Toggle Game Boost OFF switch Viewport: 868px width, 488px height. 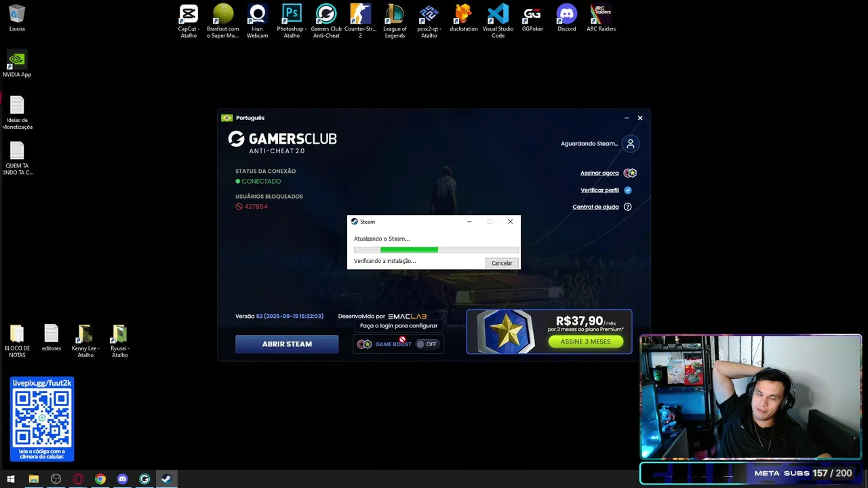tap(427, 344)
